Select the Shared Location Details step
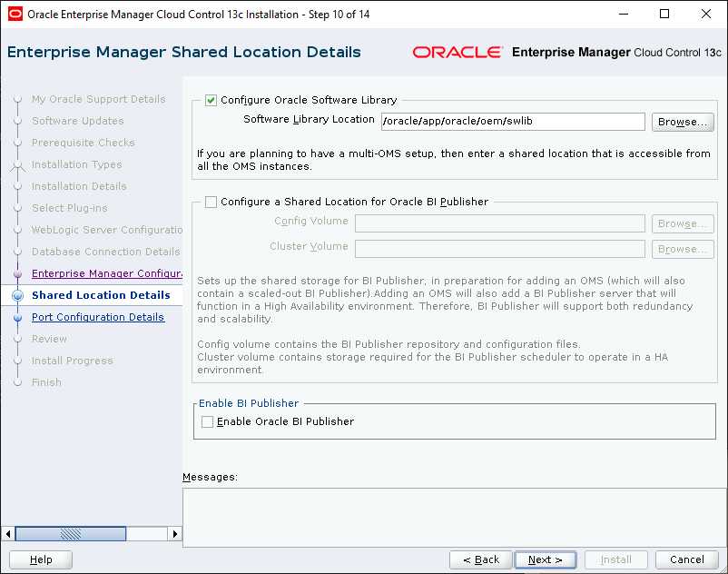 tap(101, 295)
